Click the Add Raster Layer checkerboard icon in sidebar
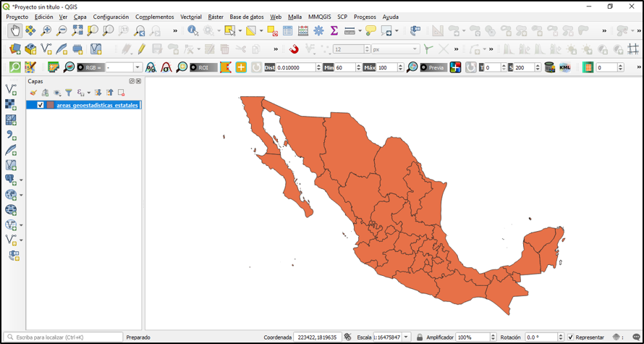 [11, 105]
